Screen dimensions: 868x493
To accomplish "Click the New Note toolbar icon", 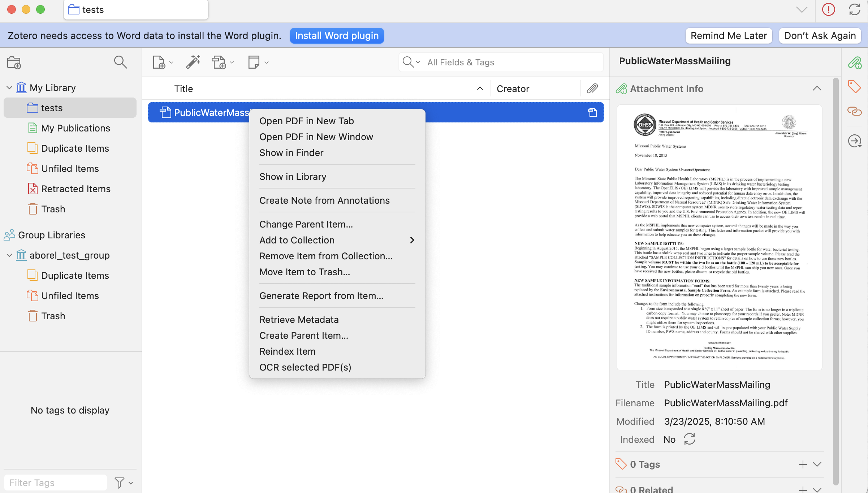I will point(254,62).
